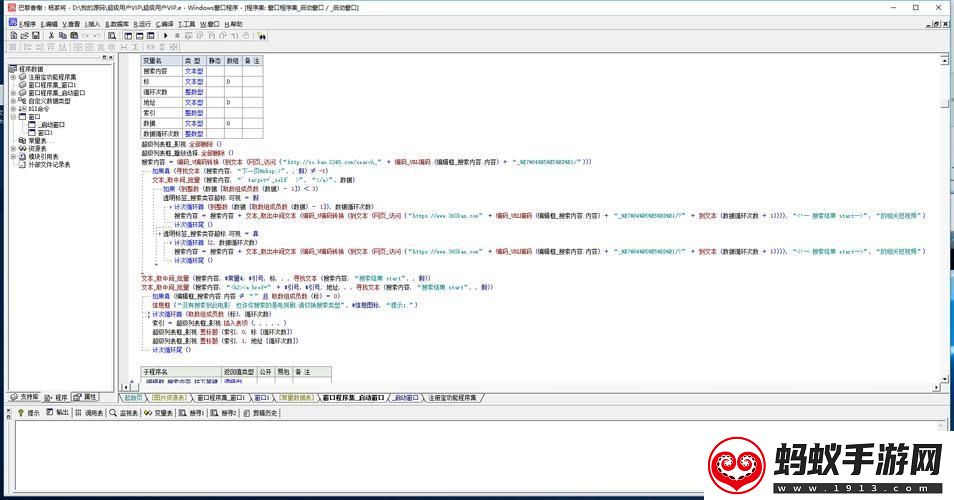Open the 提示 output tab
954x500 pixels.
pos(29,412)
